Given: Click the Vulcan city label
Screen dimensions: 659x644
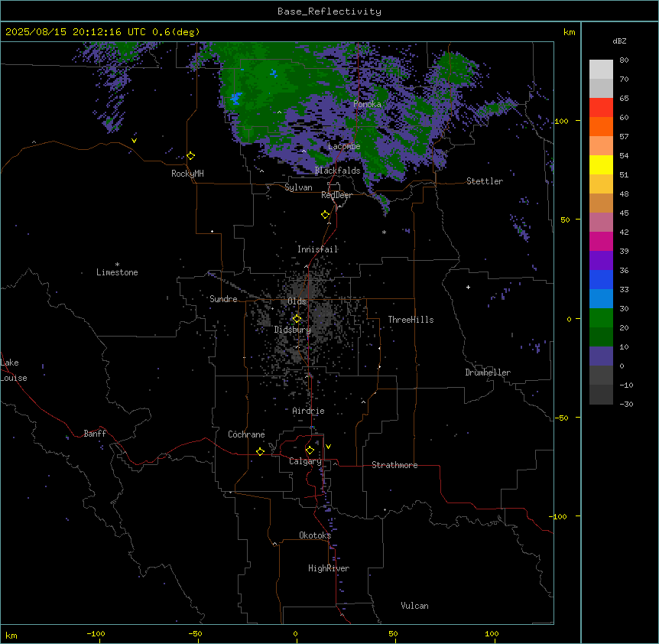Looking at the screenshot, I should 415,606.
